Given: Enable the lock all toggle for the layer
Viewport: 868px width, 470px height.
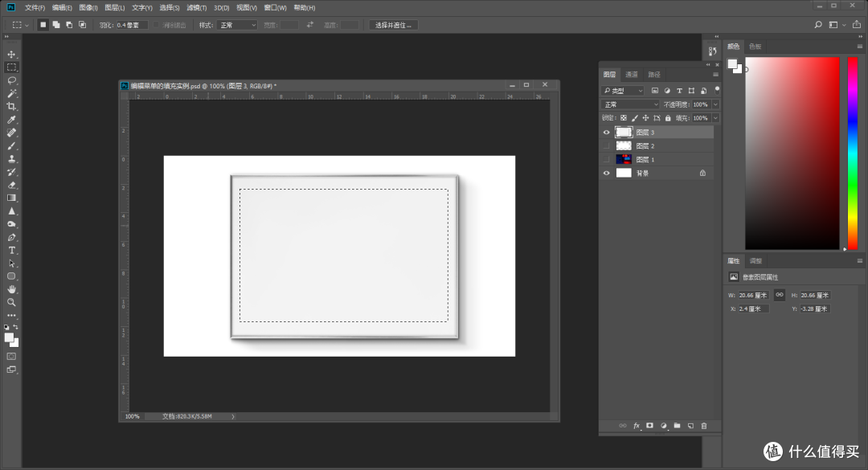Looking at the screenshot, I should [x=667, y=117].
